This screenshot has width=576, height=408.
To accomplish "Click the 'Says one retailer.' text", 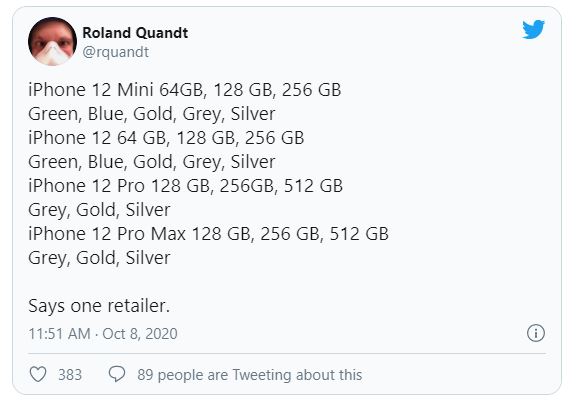I will point(99,306).
